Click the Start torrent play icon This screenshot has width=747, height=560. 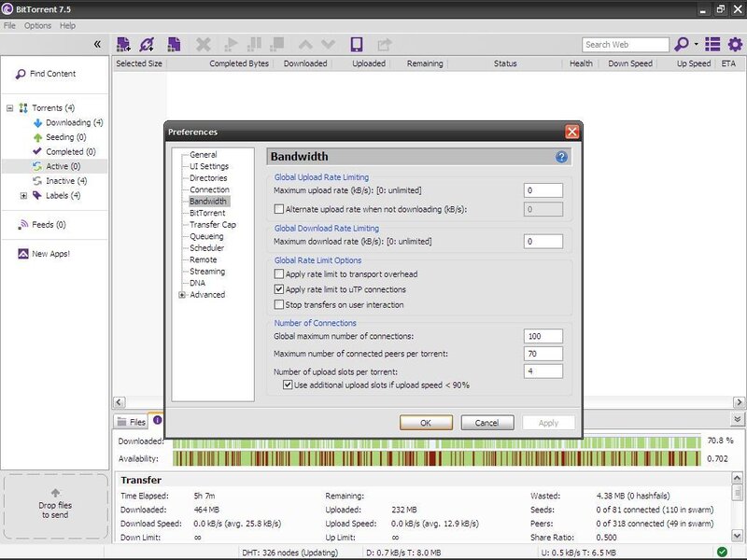click(231, 45)
